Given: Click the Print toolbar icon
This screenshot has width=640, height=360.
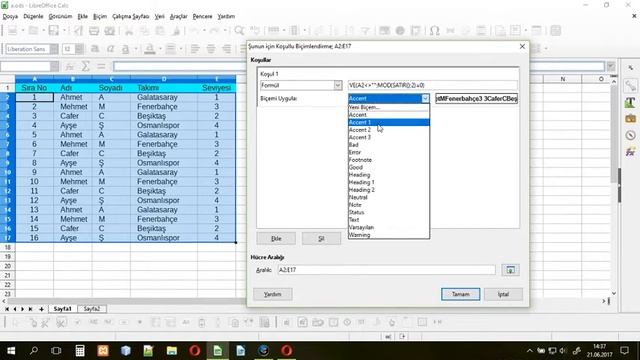Looking at the screenshot, I should (x=94, y=31).
